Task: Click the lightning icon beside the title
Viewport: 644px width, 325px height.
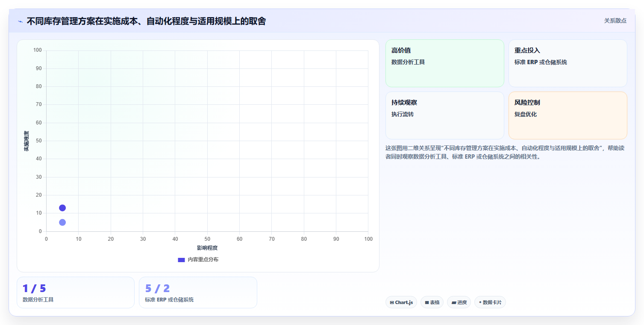Action: [20, 21]
